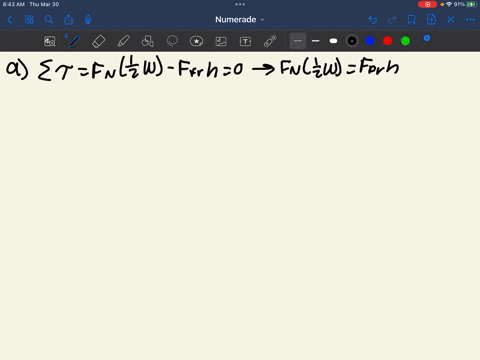Tap the battery indicator in status bar
Screen dimensions: 480x360
(471, 4)
